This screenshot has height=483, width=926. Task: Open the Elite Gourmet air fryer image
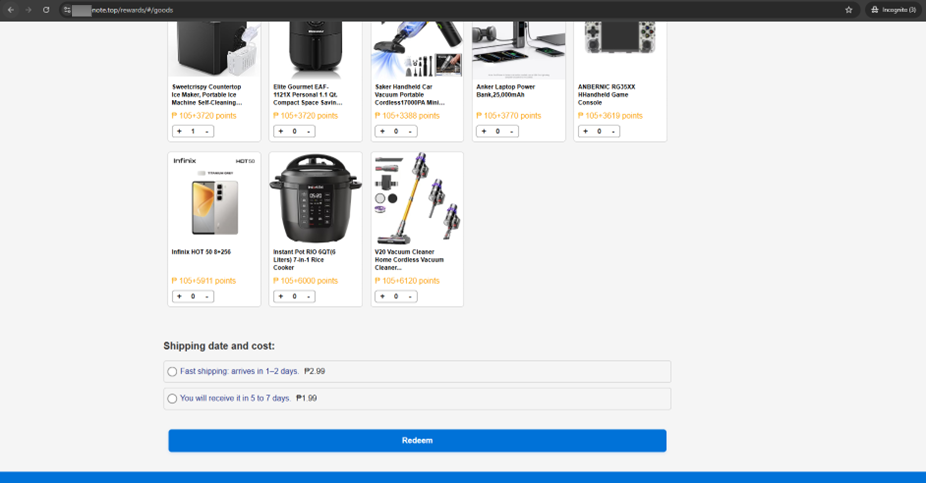coord(315,49)
